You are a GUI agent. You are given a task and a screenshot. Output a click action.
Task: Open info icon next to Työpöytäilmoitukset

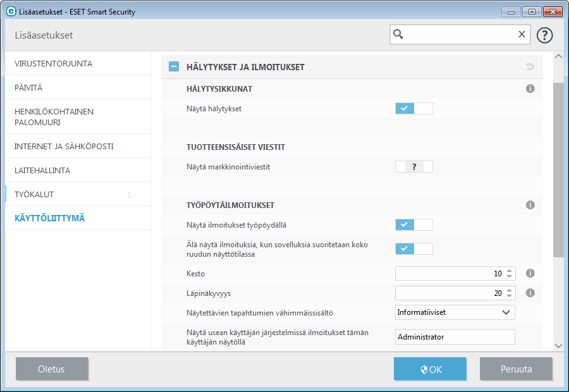(530, 205)
